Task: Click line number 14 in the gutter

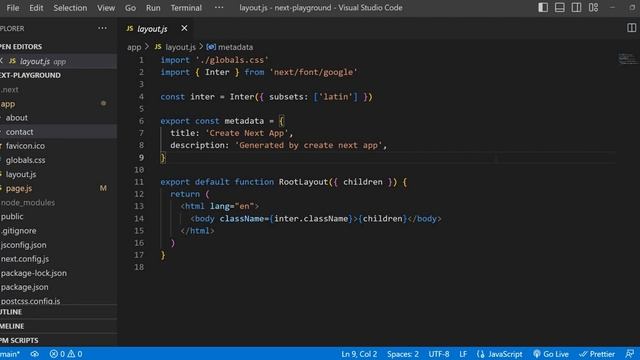Action: pyautogui.click(x=139, y=218)
